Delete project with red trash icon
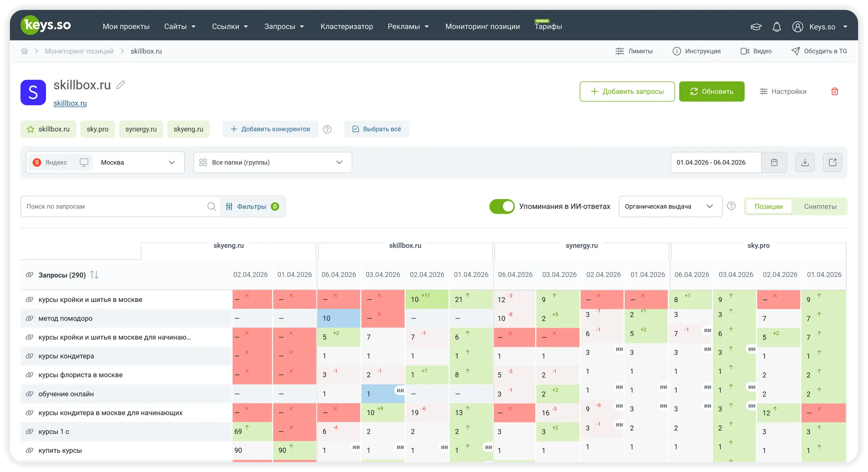 pos(834,92)
